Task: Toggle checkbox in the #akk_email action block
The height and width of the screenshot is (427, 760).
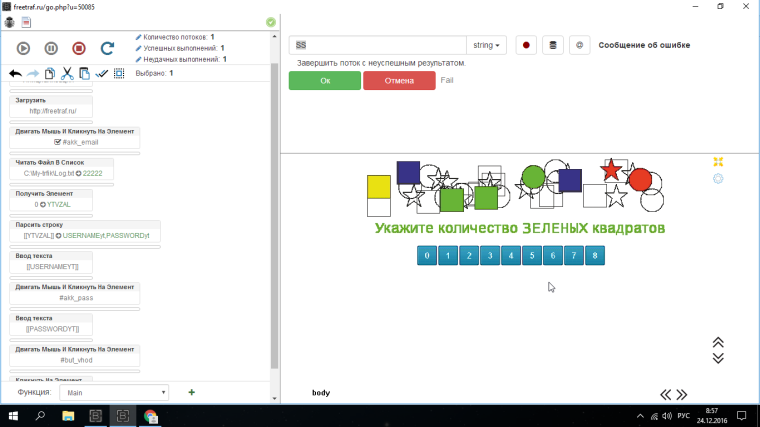Action: (x=58, y=142)
